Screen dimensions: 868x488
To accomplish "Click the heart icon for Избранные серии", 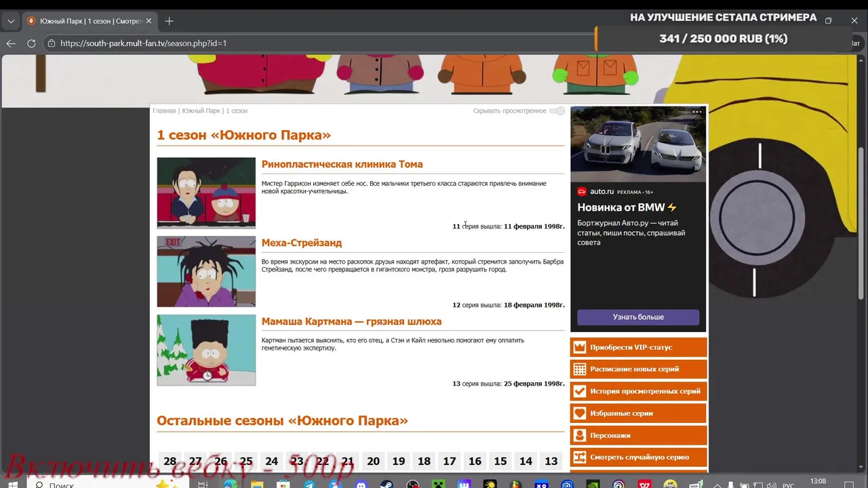I will point(579,413).
